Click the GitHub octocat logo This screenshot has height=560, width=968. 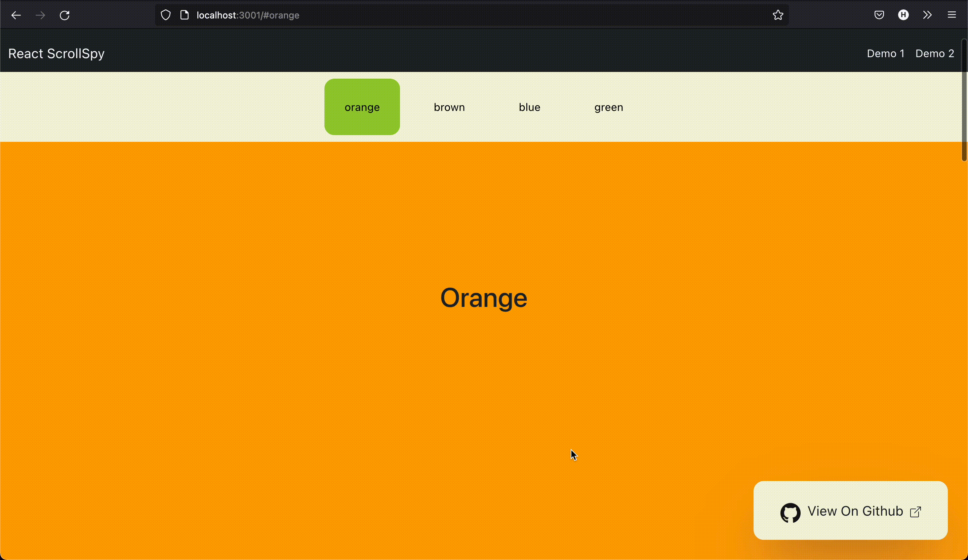click(x=790, y=512)
